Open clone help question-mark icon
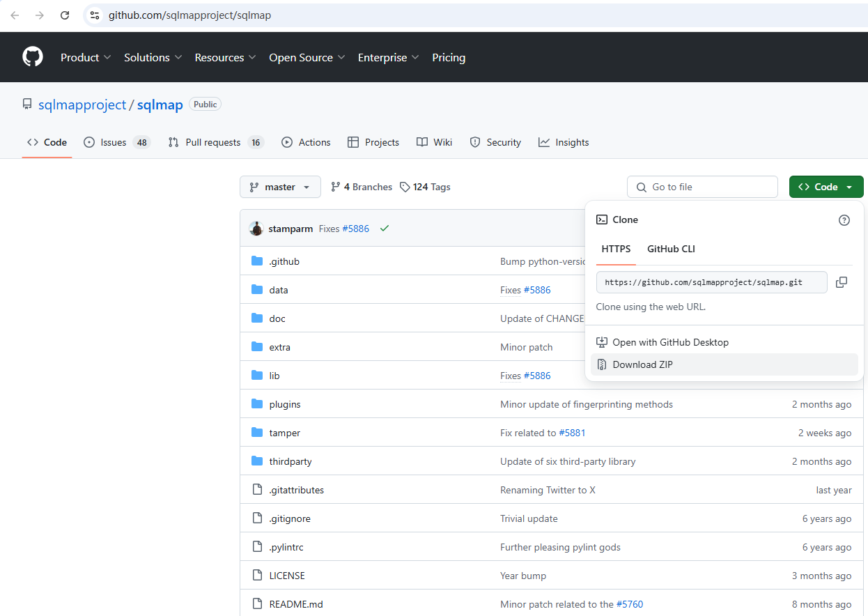The width and height of the screenshot is (868, 616). click(x=844, y=220)
